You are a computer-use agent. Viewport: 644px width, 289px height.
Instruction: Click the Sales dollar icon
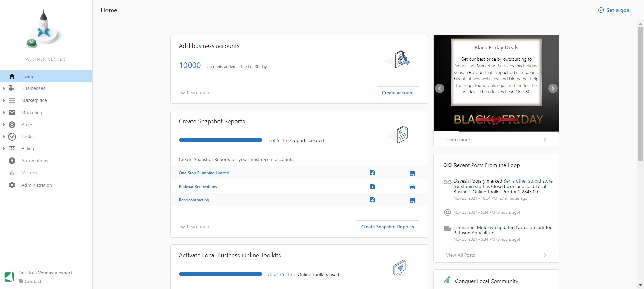click(x=12, y=125)
